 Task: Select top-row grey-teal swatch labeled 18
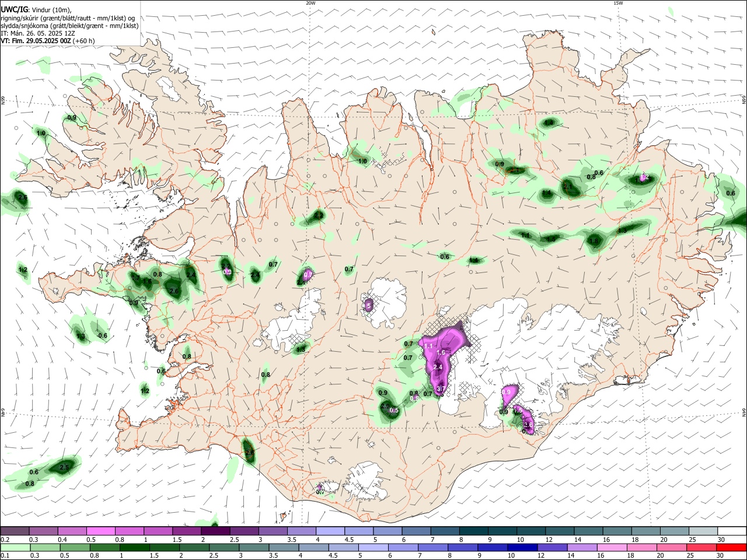(647, 531)
